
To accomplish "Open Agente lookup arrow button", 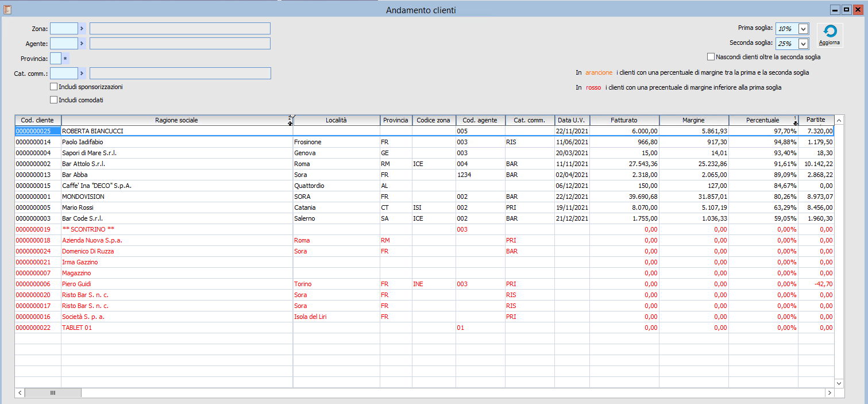I will click(82, 43).
